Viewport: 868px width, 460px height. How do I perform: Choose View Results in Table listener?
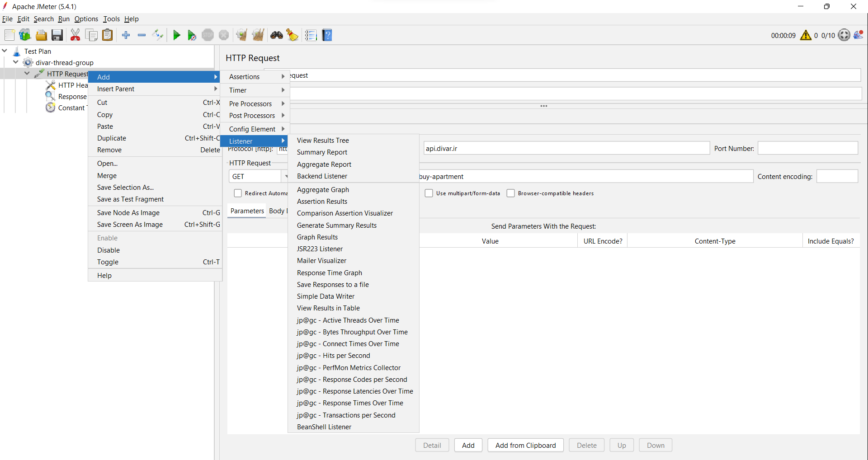(x=353, y=308)
